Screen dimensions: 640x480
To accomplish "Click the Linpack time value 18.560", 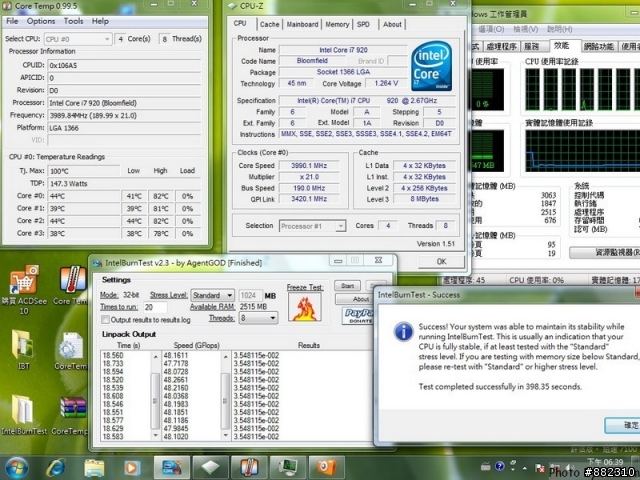I will 113,356.
